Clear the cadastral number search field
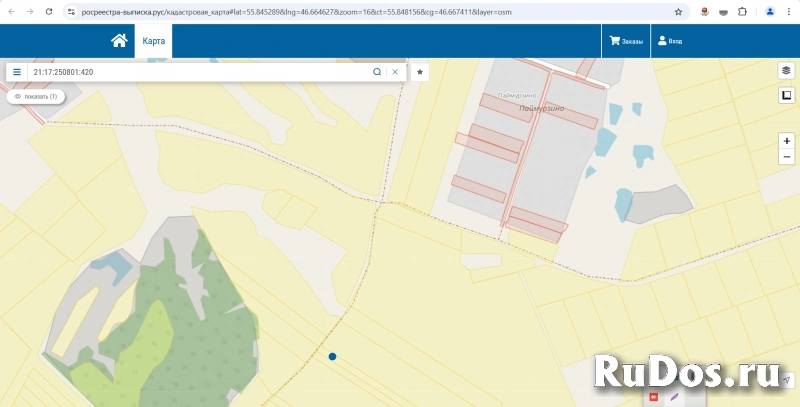This screenshot has height=407, width=800. point(395,72)
